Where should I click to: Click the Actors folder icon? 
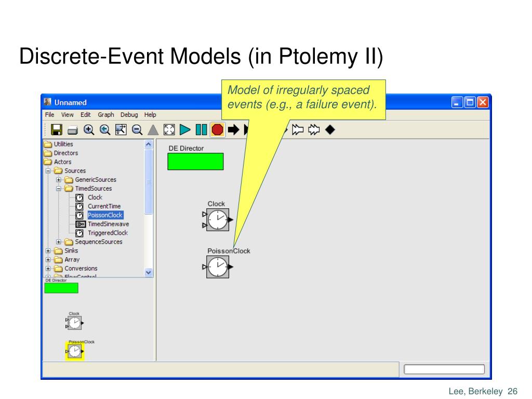48,162
